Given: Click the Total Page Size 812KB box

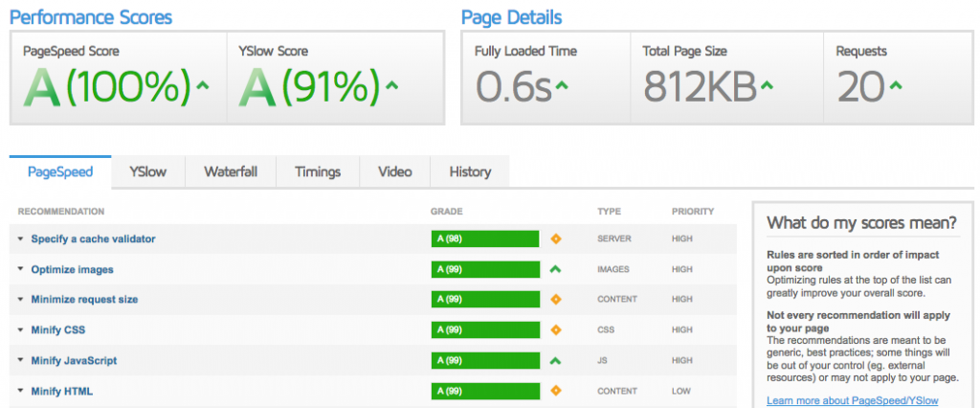Looking at the screenshot, I should [726, 78].
